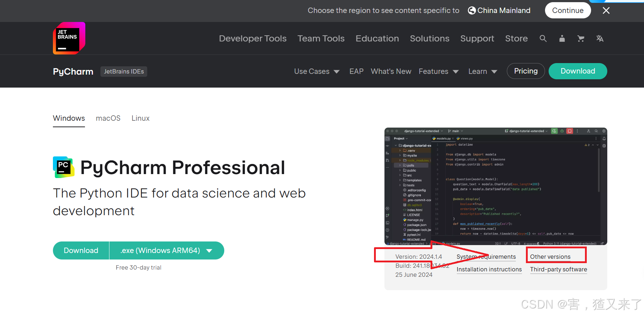Click the PyCharm product name link
The image size is (644, 315).
click(x=73, y=71)
